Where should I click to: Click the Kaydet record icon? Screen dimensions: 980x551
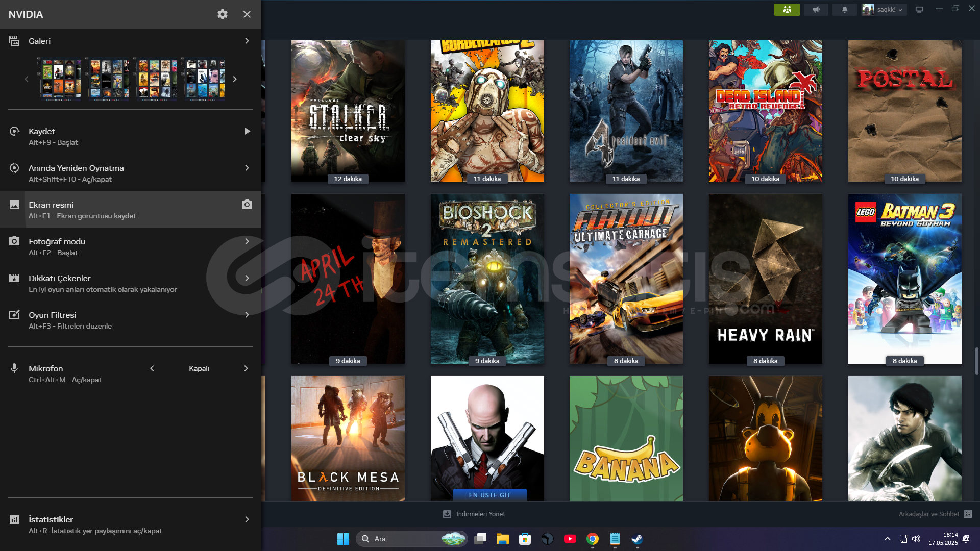point(14,131)
